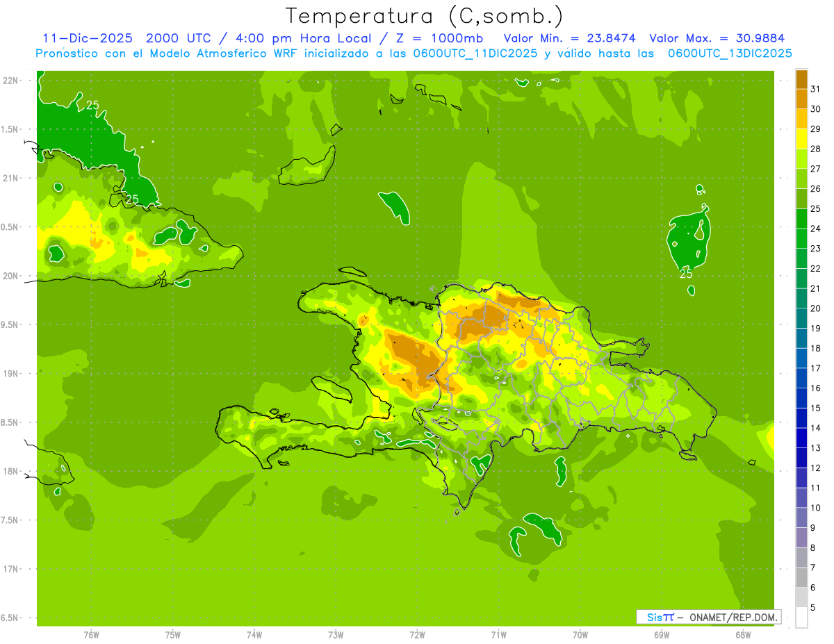This screenshot has height=644, width=834.
Task: Click gray legend swatch between 6 and 7
Action: [801, 577]
